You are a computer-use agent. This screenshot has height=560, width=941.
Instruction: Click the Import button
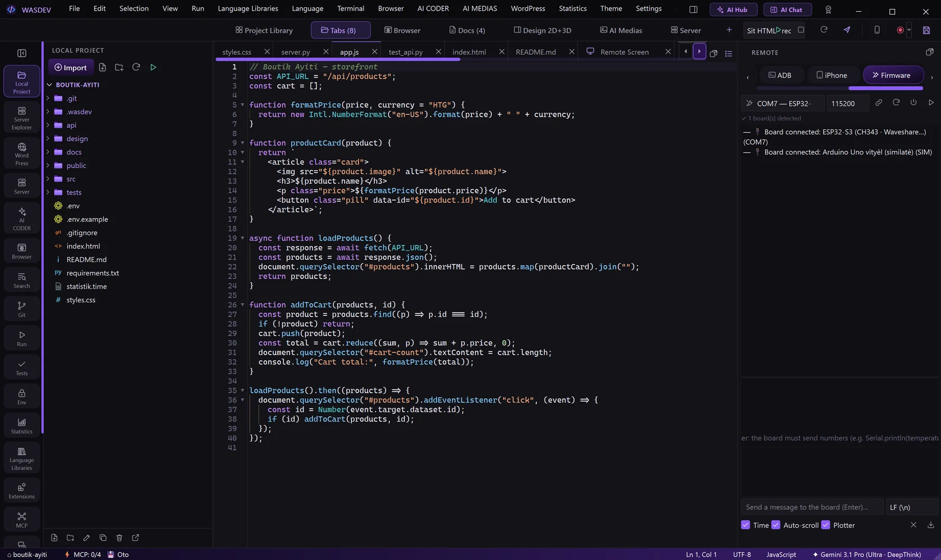(71, 67)
